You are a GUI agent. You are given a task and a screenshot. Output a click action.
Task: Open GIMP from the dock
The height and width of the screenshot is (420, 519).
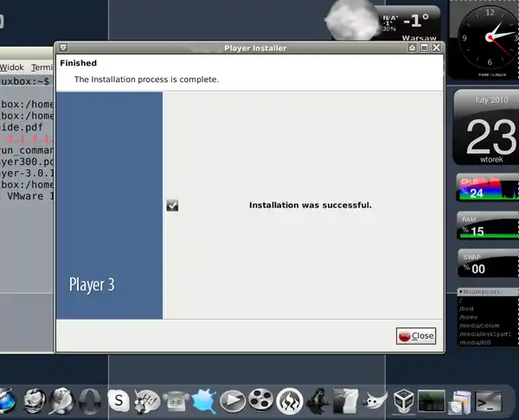tap(374, 400)
